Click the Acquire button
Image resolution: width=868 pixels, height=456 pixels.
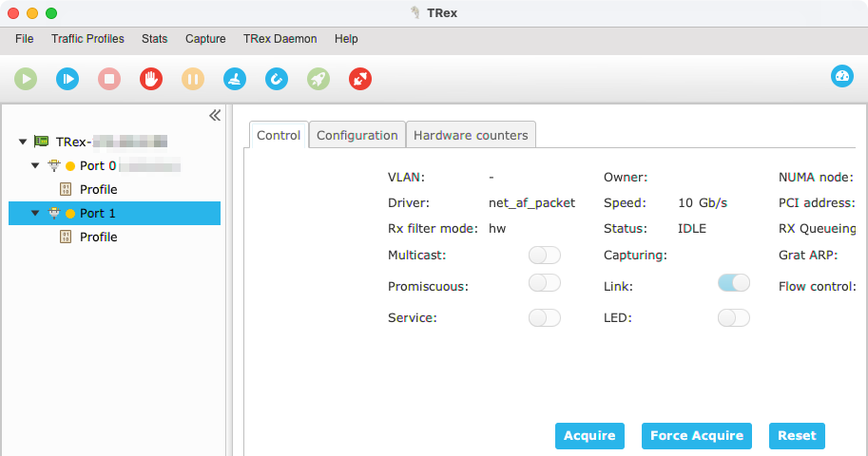point(589,435)
